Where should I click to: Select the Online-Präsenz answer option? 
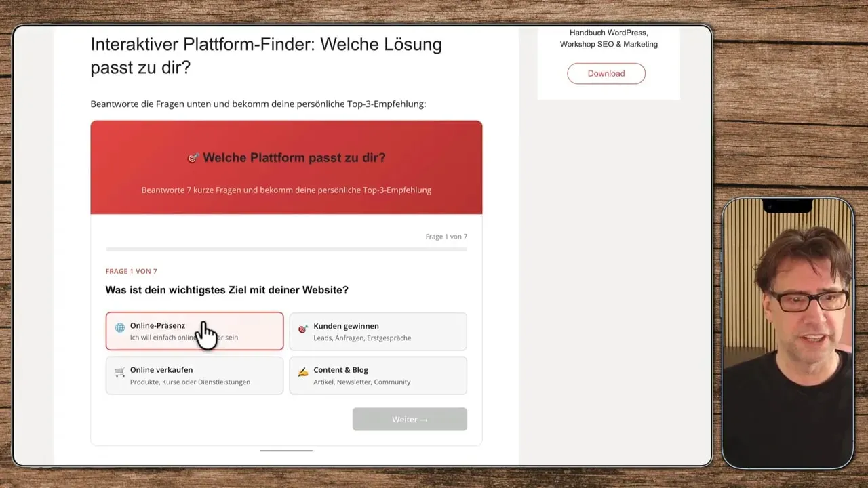(x=194, y=331)
